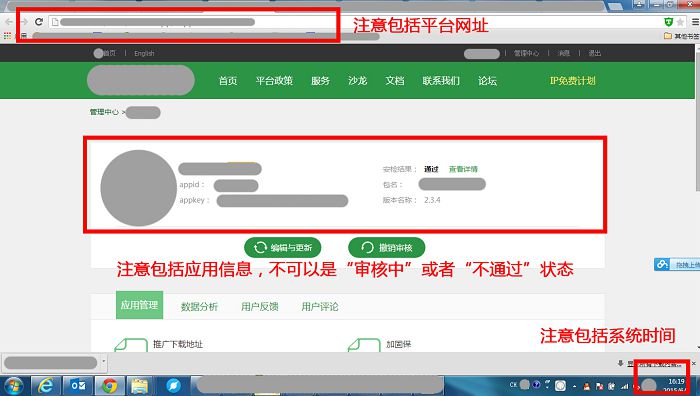The image size is (700, 396).
Task: Open File Explorer from the taskbar
Action: [x=140, y=386]
